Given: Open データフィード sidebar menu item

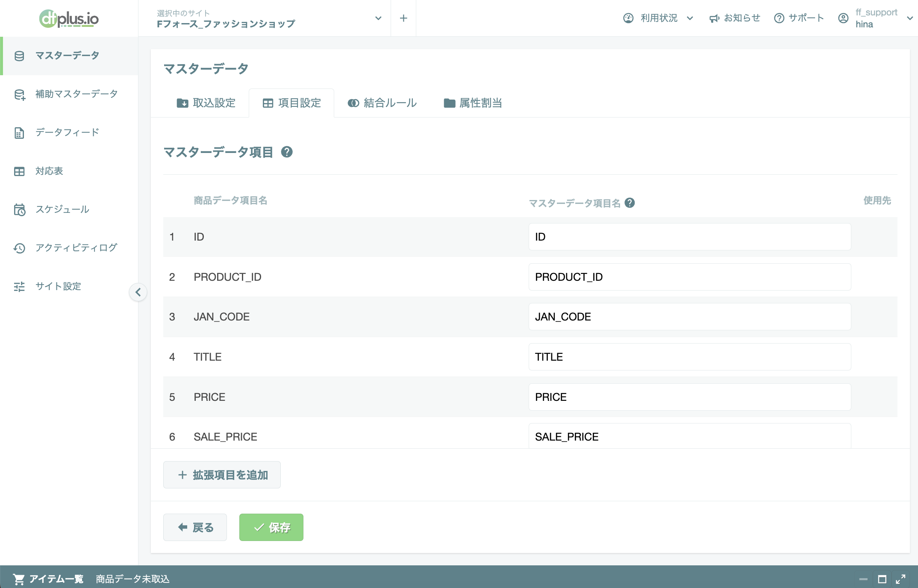Looking at the screenshot, I should 69,133.
